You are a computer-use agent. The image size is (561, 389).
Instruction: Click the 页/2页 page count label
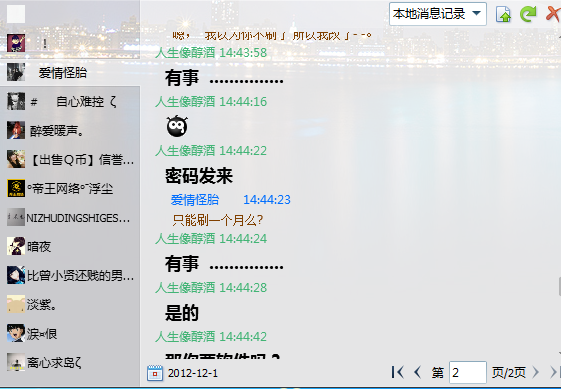point(508,373)
